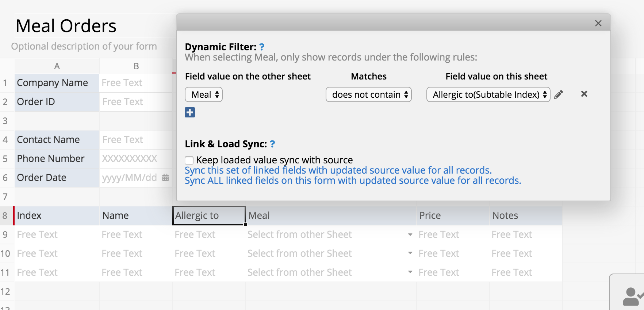Remove the filter rule with X icon

(584, 94)
